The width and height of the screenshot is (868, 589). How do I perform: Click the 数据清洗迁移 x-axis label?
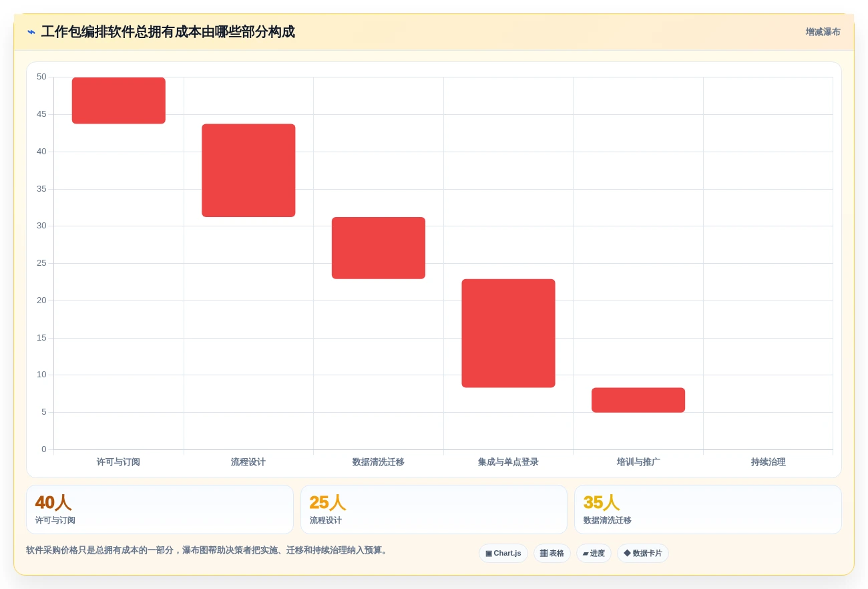(x=379, y=462)
